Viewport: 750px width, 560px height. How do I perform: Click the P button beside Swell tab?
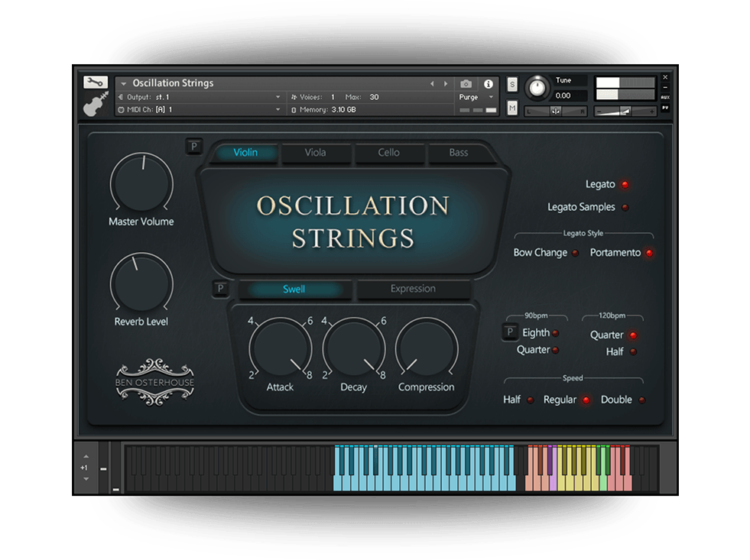(x=220, y=289)
